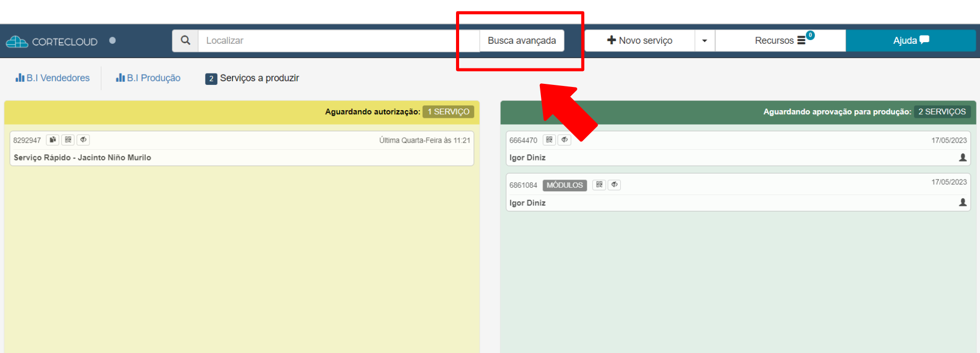The image size is (980, 353).
Task: Toggle the hide eye icon on service 6861084
Action: pos(615,184)
